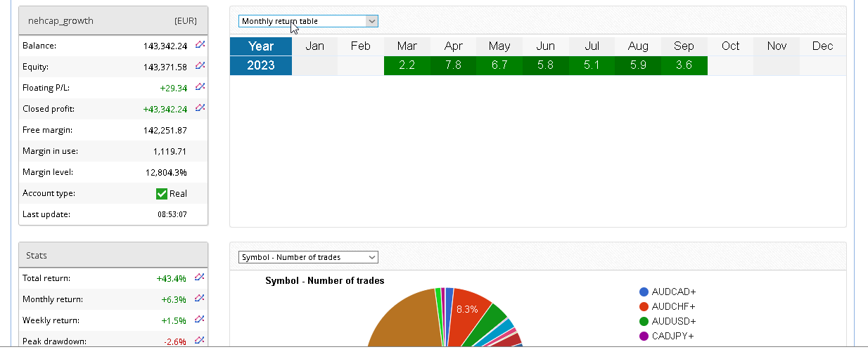868x359 pixels.
Task: Open the Monthly return chart icon
Action: point(200,299)
